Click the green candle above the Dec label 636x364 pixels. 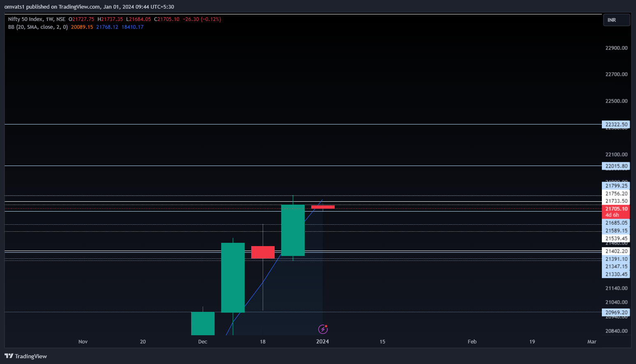tap(203, 323)
